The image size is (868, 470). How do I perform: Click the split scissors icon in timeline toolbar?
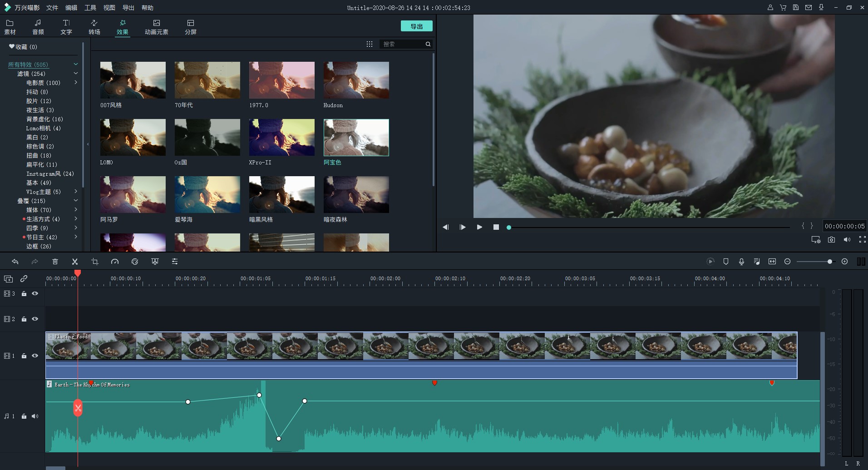75,262
